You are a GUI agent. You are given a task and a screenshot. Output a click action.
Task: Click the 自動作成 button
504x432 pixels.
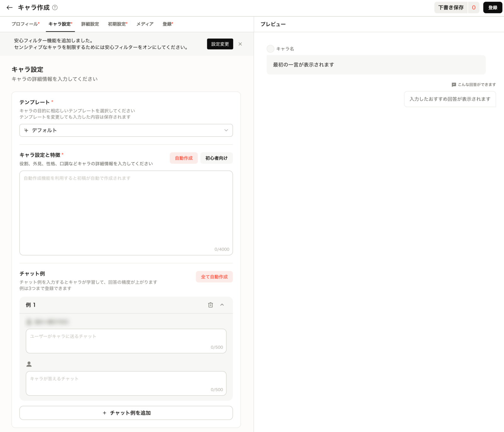[x=184, y=158]
